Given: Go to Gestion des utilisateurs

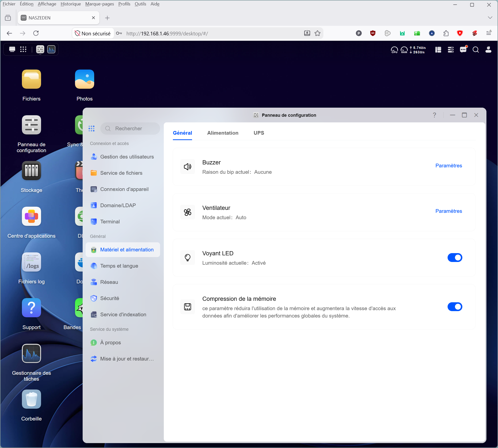Looking at the screenshot, I should pyautogui.click(x=123, y=157).
